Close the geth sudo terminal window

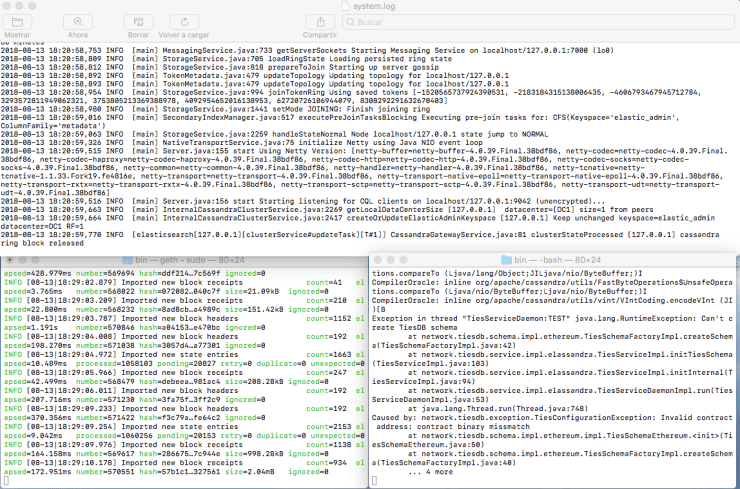[9, 258]
